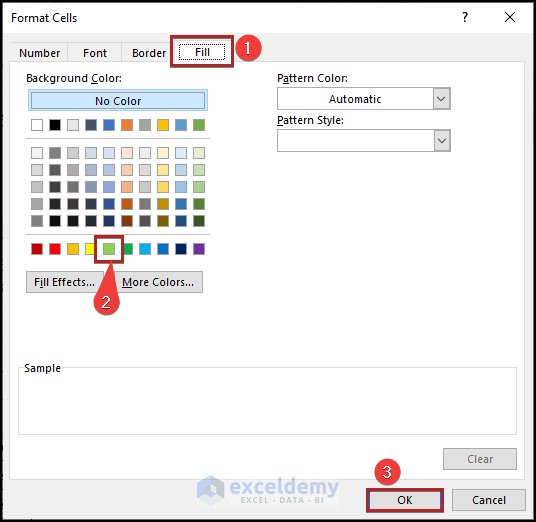Screen dimensions: 536x522
Task: Select light blue (cyan) standard color swatch
Action: click(x=145, y=249)
